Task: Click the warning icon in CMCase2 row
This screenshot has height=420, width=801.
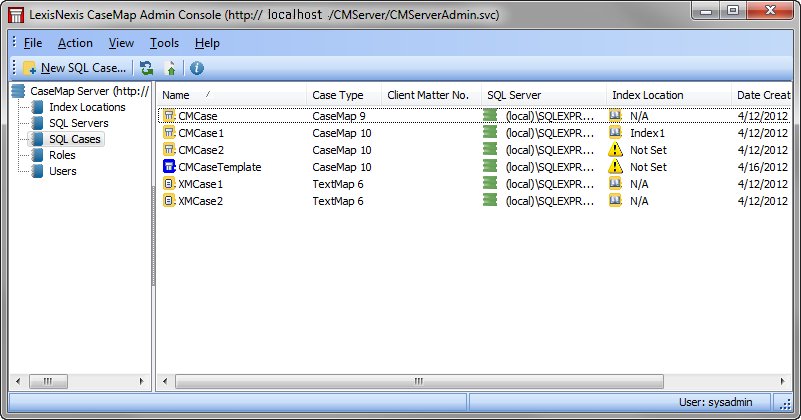Action: click(x=616, y=149)
